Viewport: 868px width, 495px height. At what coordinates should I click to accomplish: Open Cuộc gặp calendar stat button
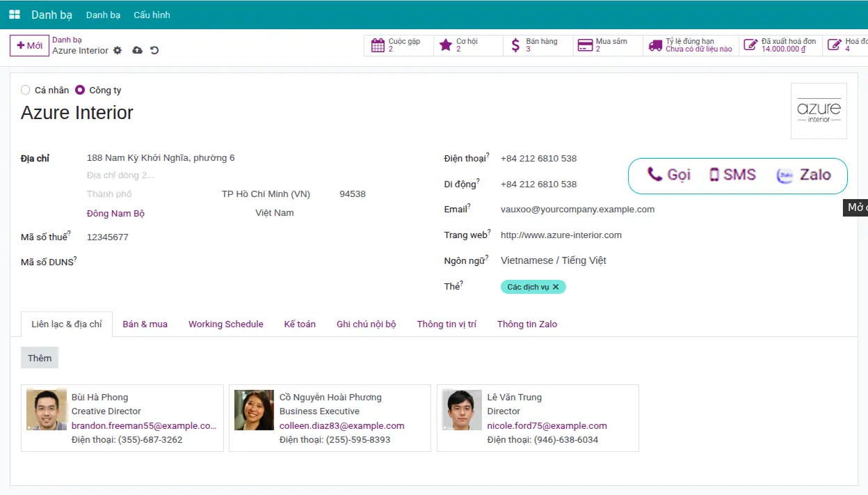pos(398,45)
